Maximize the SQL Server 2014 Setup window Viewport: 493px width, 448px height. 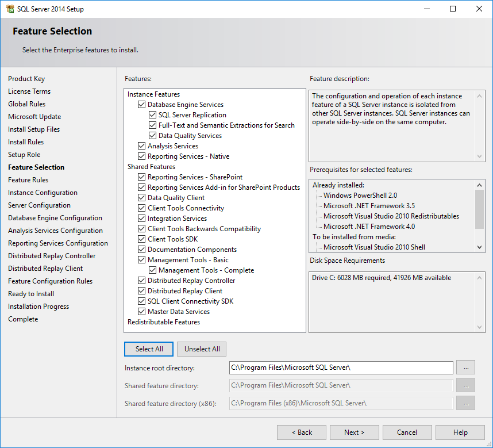[x=453, y=9]
